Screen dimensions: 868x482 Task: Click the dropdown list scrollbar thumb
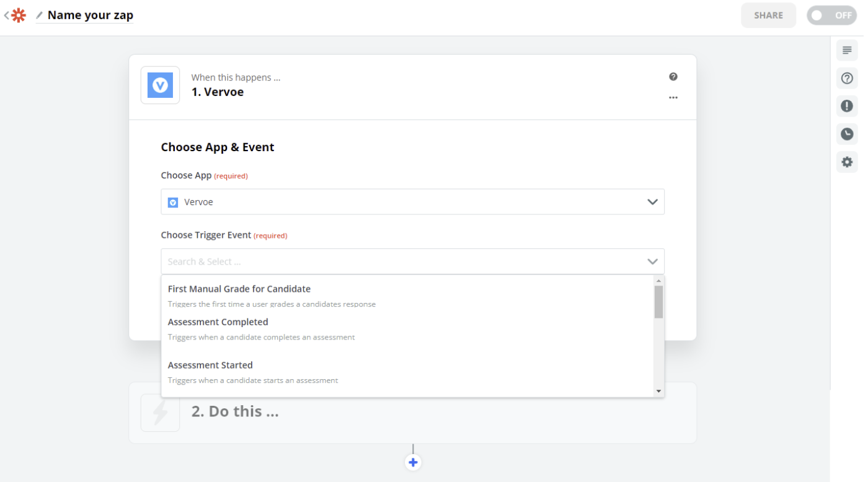point(658,302)
